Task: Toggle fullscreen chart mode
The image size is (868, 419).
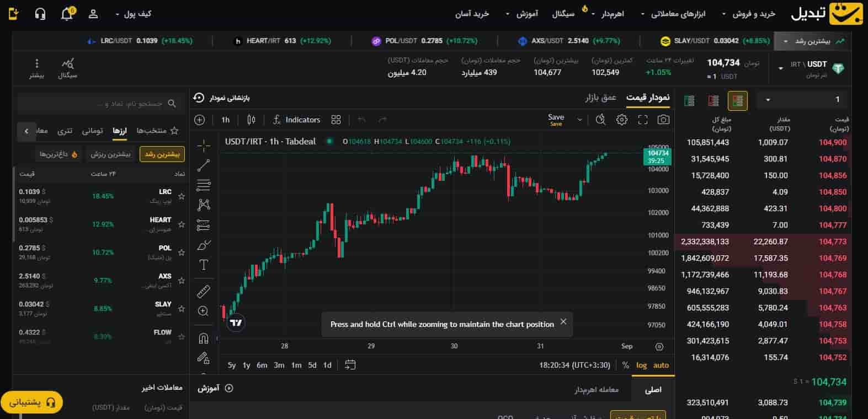Action: click(x=643, y=120)
